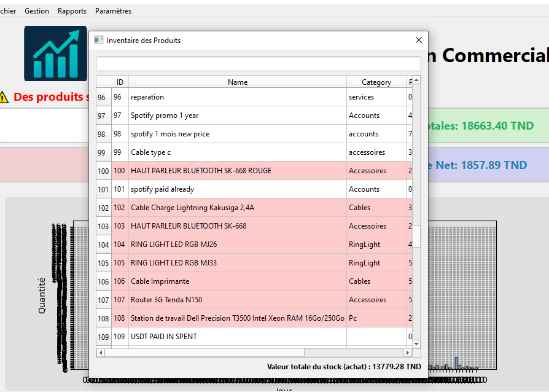The image size is (549, 392).
Task: Click 'RingLight' category for MJ26 row
Action: pos(376,245)
